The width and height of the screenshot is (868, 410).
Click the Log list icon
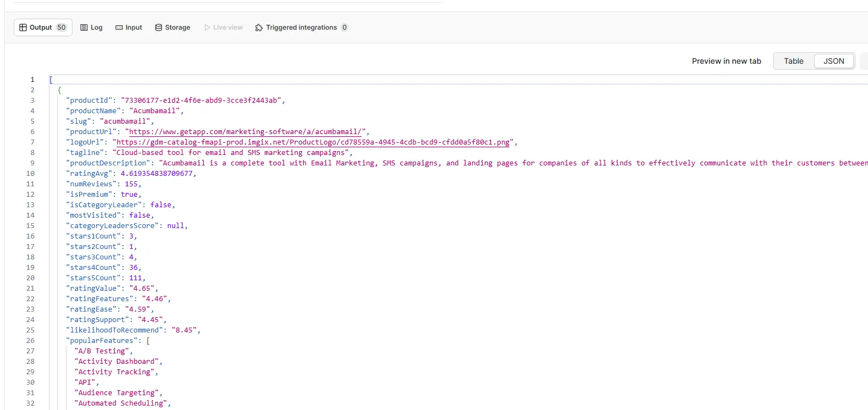pos(84,27)
